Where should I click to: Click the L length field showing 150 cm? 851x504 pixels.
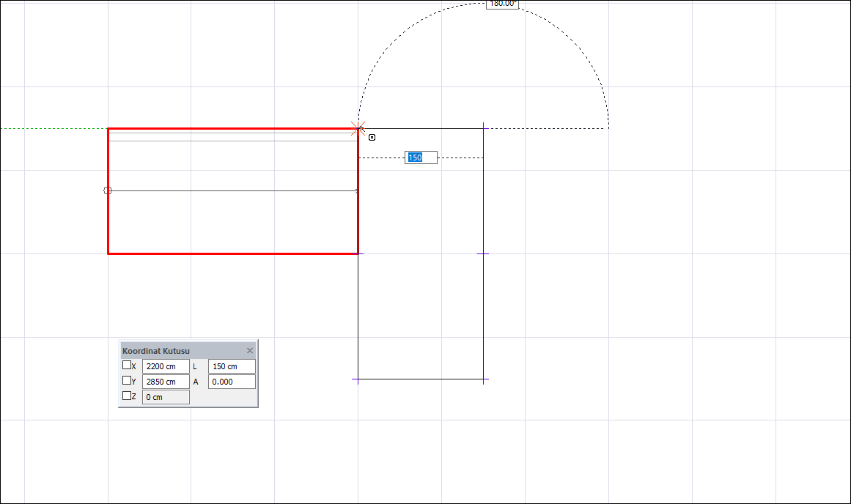tap(232, 366)
